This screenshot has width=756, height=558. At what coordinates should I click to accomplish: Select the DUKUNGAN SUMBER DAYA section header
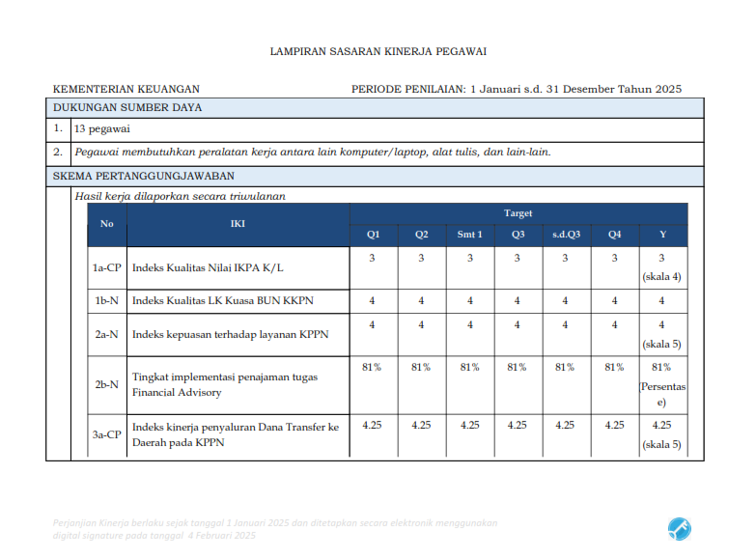pos(127,107)
